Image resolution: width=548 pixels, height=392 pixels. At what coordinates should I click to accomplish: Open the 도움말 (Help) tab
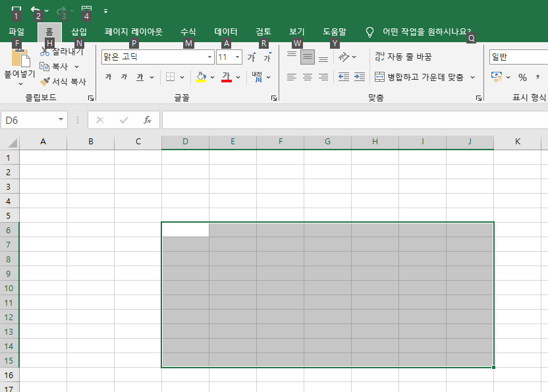[x=335, y=32]
